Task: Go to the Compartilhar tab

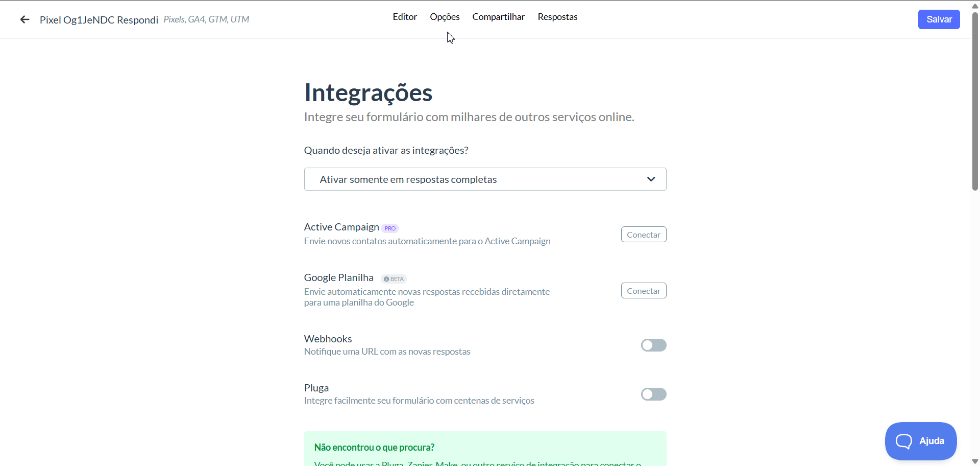Action: click(499, 17)
